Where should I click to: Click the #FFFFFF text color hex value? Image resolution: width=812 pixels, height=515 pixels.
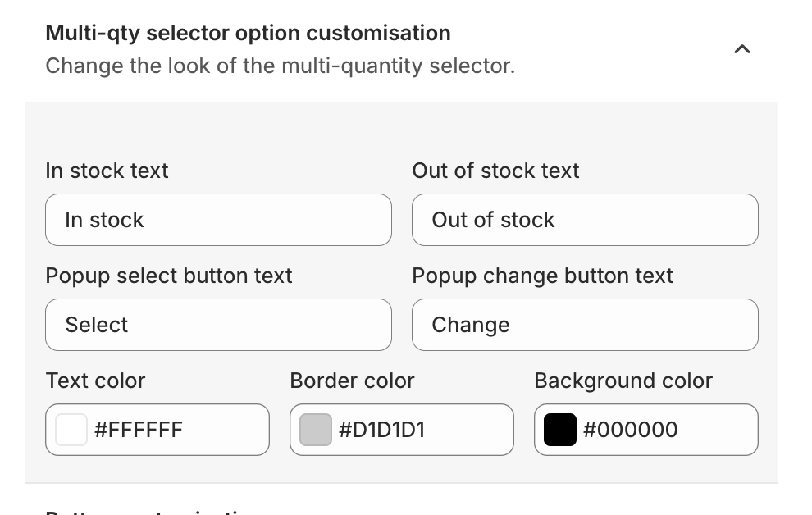139,430
